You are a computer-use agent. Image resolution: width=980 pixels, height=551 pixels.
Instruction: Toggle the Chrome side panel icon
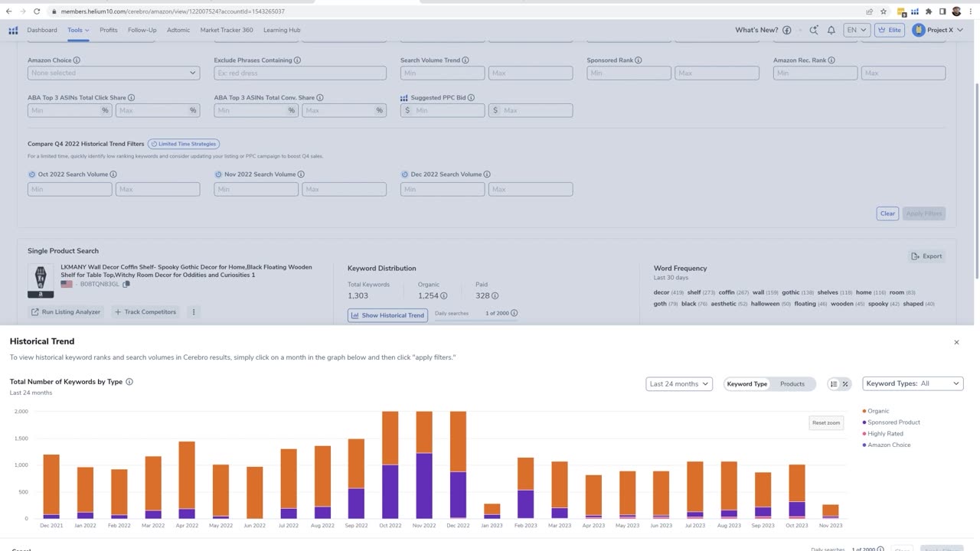pos(942,11)
